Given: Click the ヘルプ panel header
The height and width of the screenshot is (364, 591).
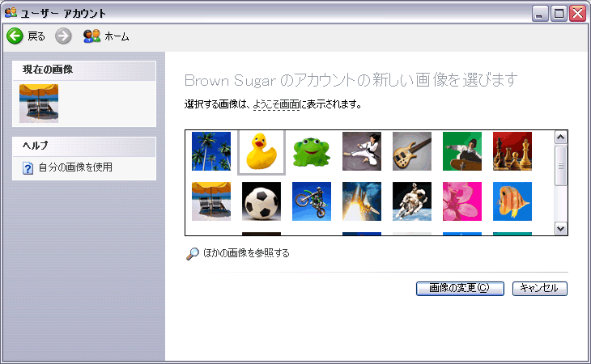Looking at the screenshot, I should [x=84, y=146].
